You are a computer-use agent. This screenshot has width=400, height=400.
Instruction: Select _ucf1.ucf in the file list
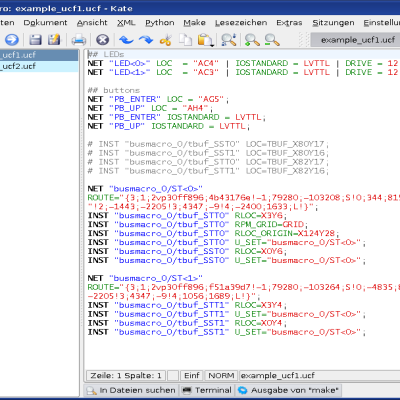(39, 55)
